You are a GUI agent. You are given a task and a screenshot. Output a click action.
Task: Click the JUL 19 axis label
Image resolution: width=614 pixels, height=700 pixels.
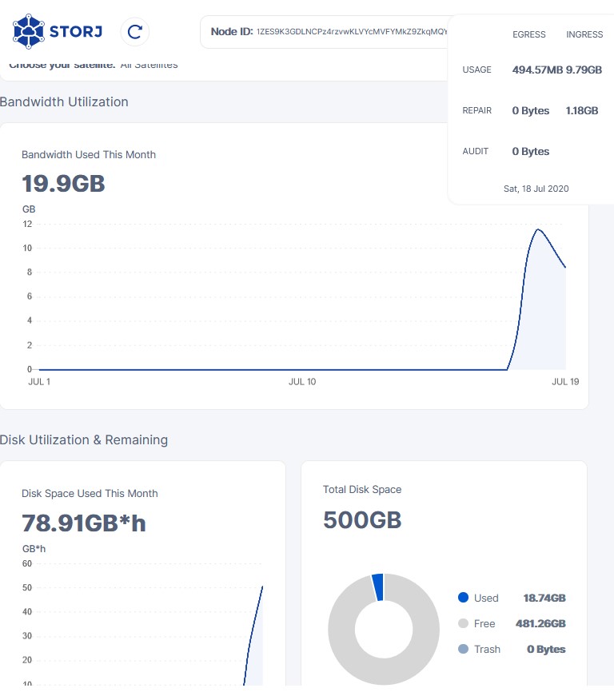coord(565,382)
